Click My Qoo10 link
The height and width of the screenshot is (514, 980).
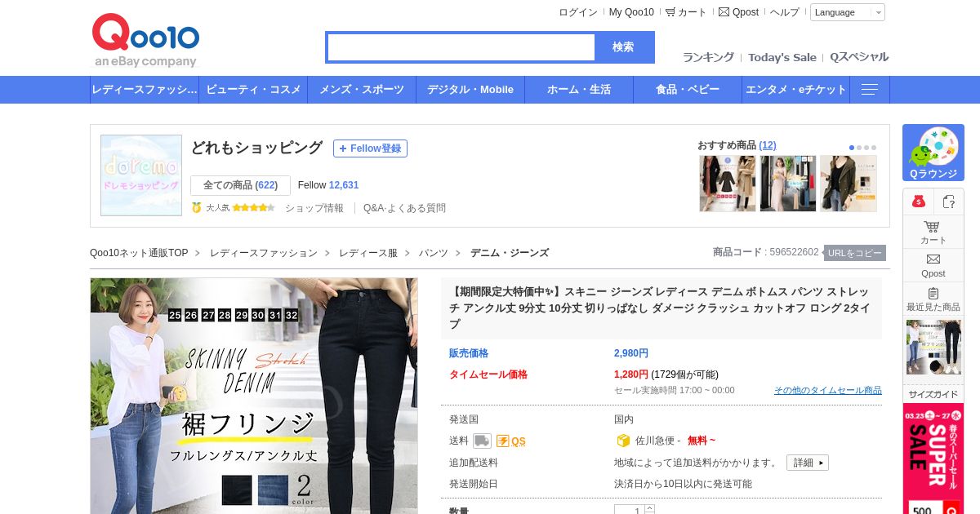coord(631,12)
